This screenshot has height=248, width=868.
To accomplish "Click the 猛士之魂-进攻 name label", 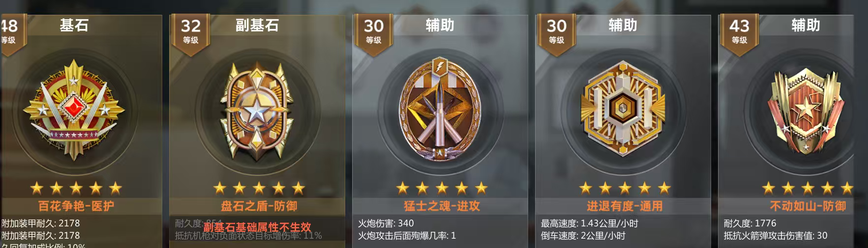I will [x=442, y=206].
